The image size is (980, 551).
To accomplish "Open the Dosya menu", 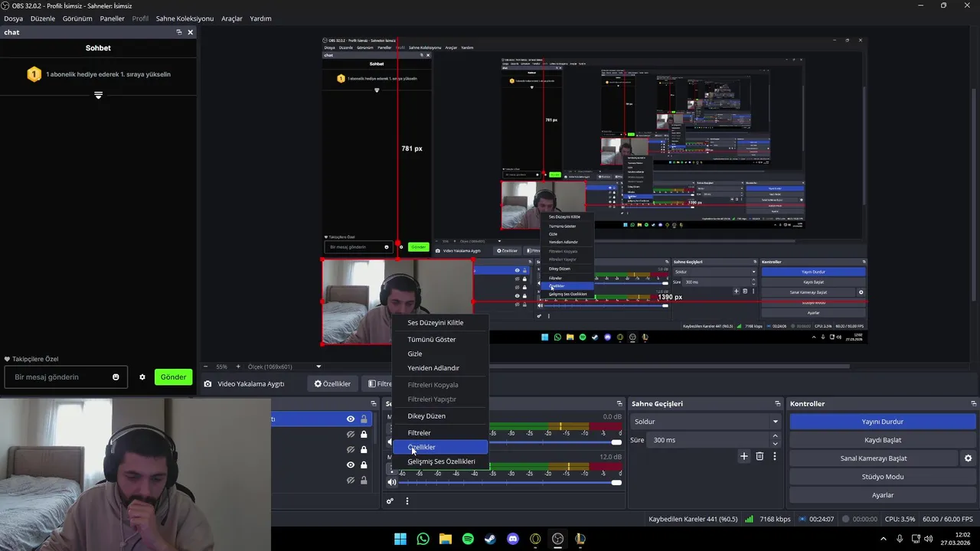I will [13, 18].
